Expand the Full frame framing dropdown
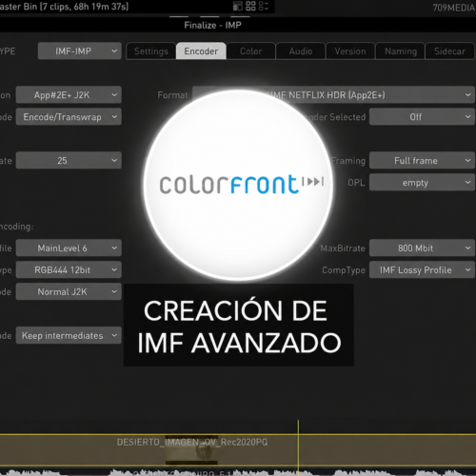Screen dimensions: 476x476 (422, 160)
